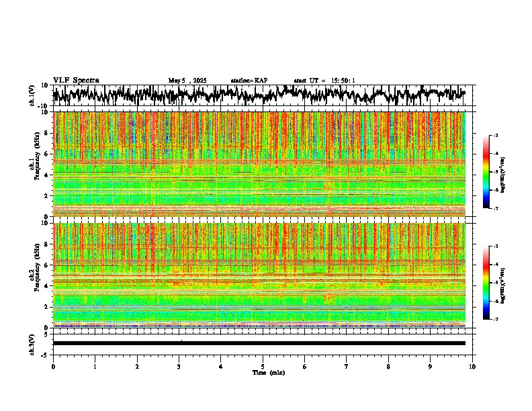Click the ch.2 spectrogram '2' kHz tick label
This screenshot has width=532, height=411.
click(48, 307)
